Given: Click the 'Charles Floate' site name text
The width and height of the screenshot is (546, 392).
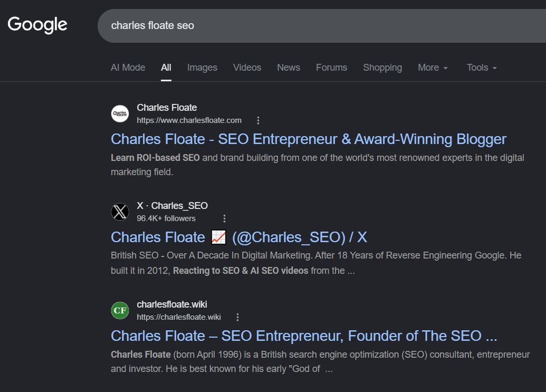Looking at the screenshot, I should tap(167, 108).
